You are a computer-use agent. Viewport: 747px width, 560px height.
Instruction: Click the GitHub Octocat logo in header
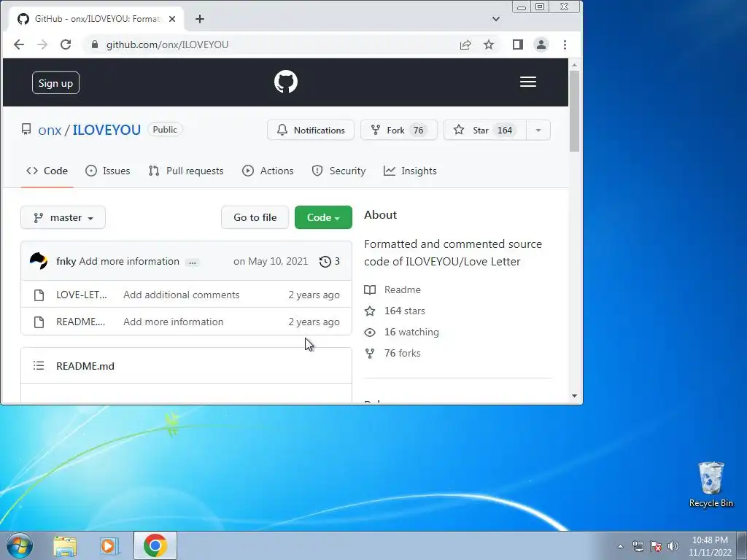(286, 82)
